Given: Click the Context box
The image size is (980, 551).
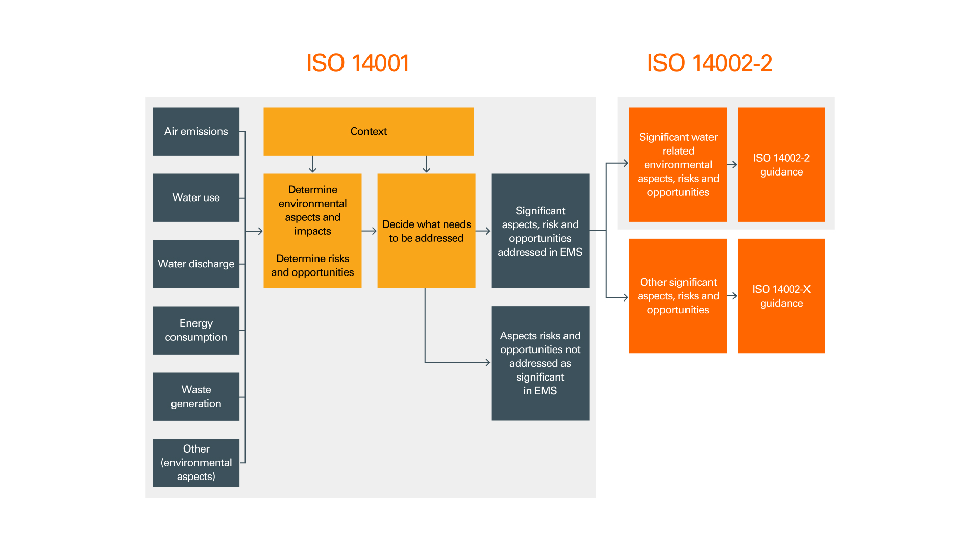Looking at the screenshot, I should [x=369, y=131].
